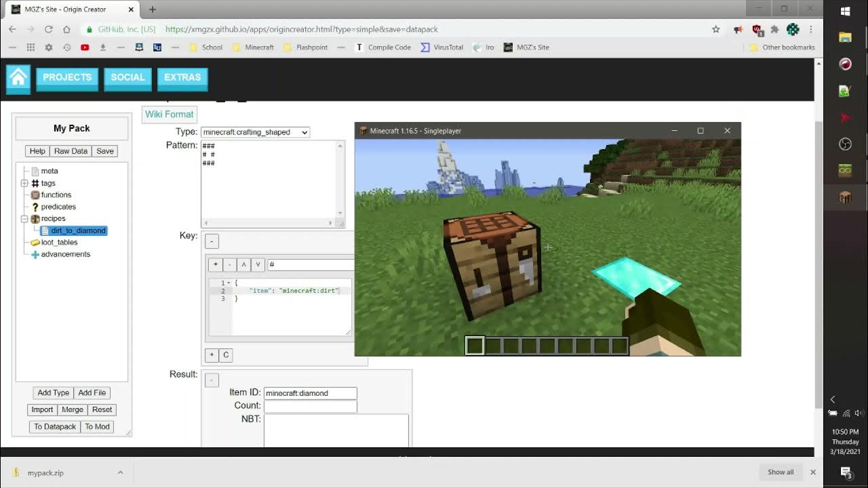
Task: Reset the pack
Action: tap(102, 409)
